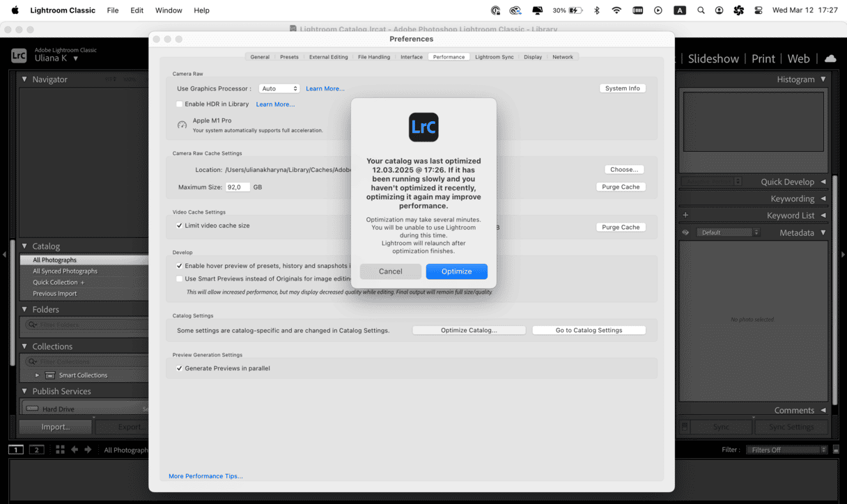This screenshot has height=504, width=847.
Task: Switch to Grid view with the grid icon
Action: tap(60, 450)
